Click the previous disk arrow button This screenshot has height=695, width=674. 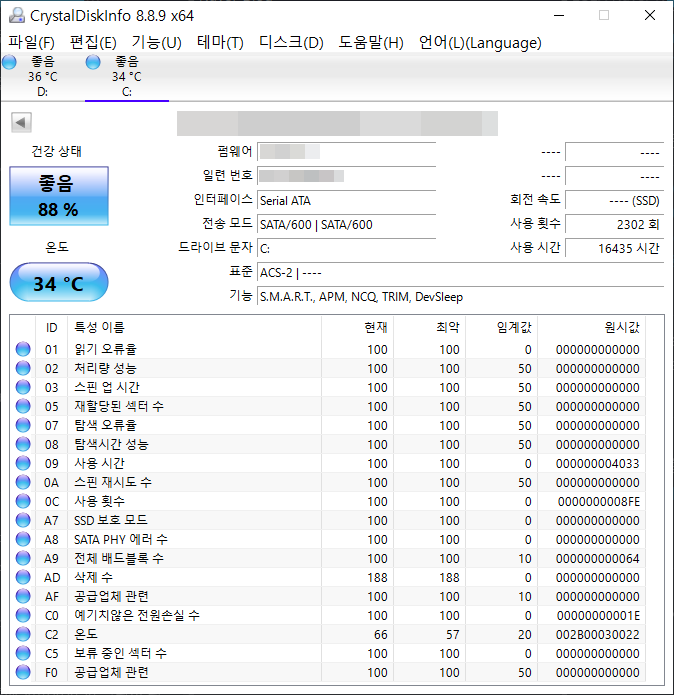pyautogui.click(x=21, y=122)
